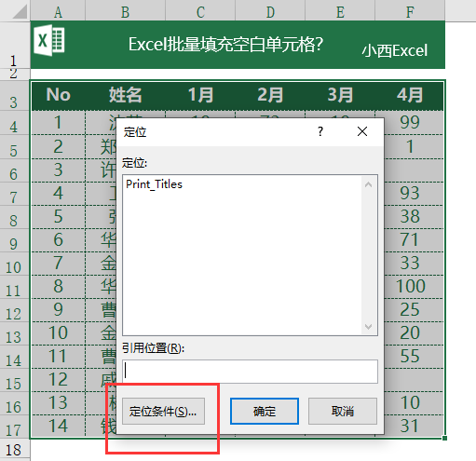Select row 17 header

click(x=15, y=427)
